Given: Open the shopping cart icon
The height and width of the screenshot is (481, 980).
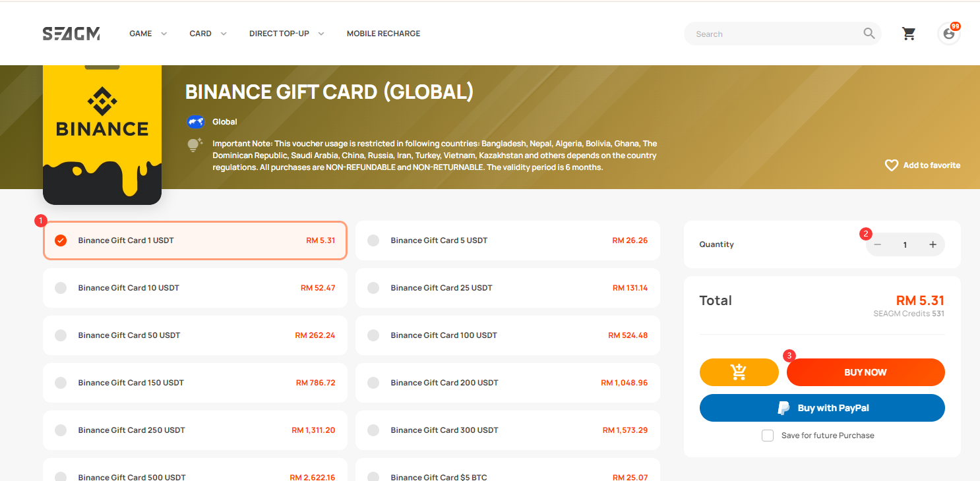Looking at the screenshot, I should click(909, 34).
